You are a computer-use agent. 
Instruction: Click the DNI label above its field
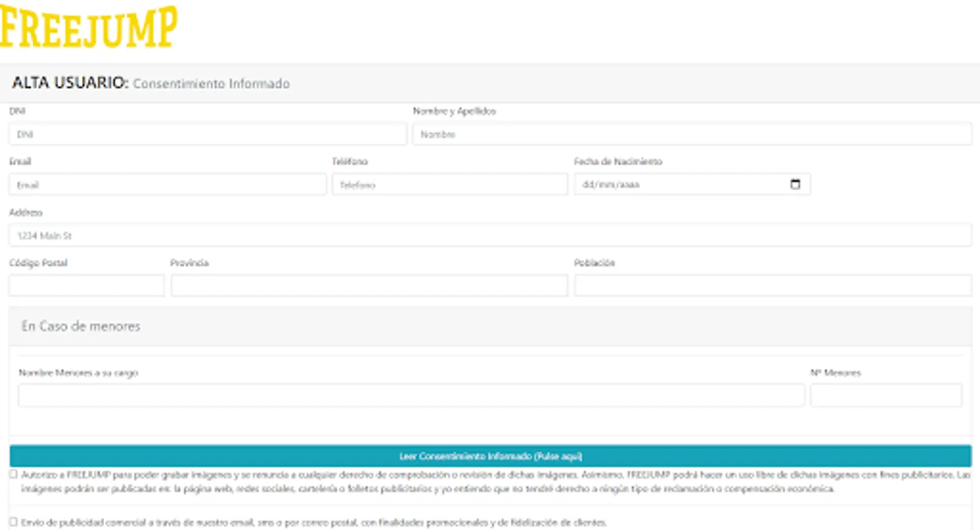click(17, 111)
